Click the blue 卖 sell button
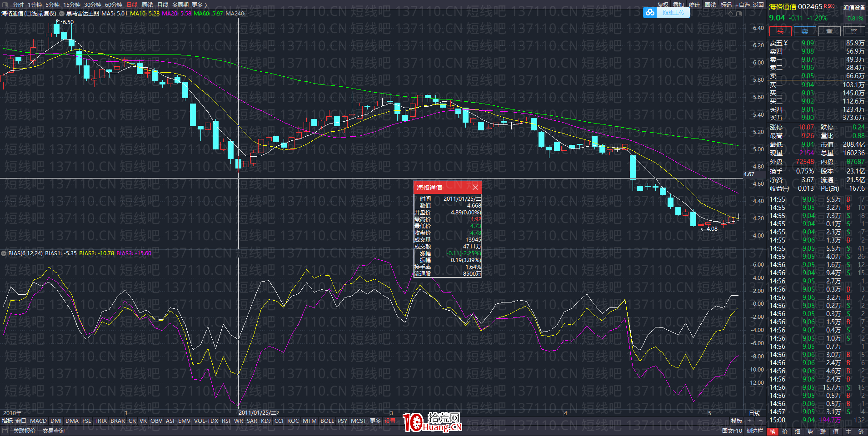The image size is (868, 436). click(x=805, y=31)
